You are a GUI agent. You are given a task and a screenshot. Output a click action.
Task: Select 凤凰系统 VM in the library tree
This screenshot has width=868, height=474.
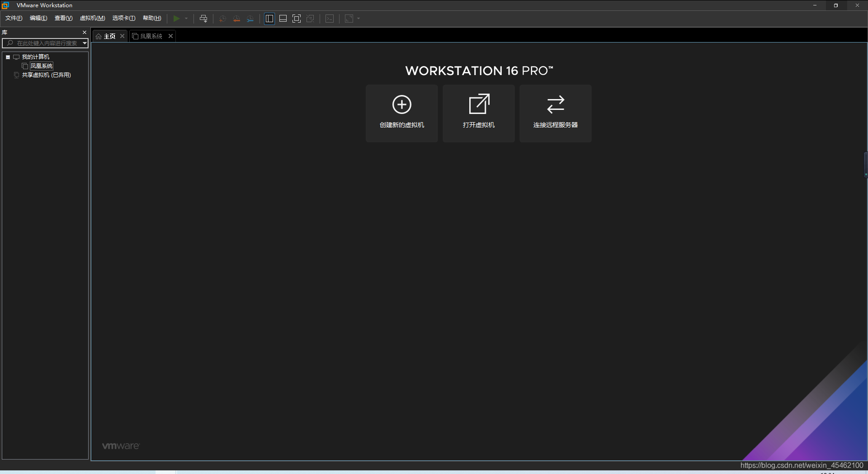pos(42,66)
